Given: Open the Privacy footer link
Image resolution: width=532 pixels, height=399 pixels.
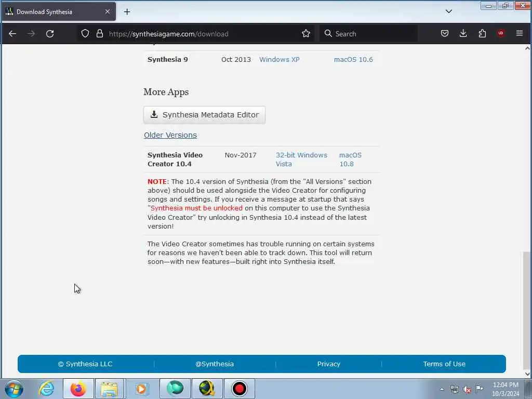Looking at the screenshot, I should coord(328,364).
